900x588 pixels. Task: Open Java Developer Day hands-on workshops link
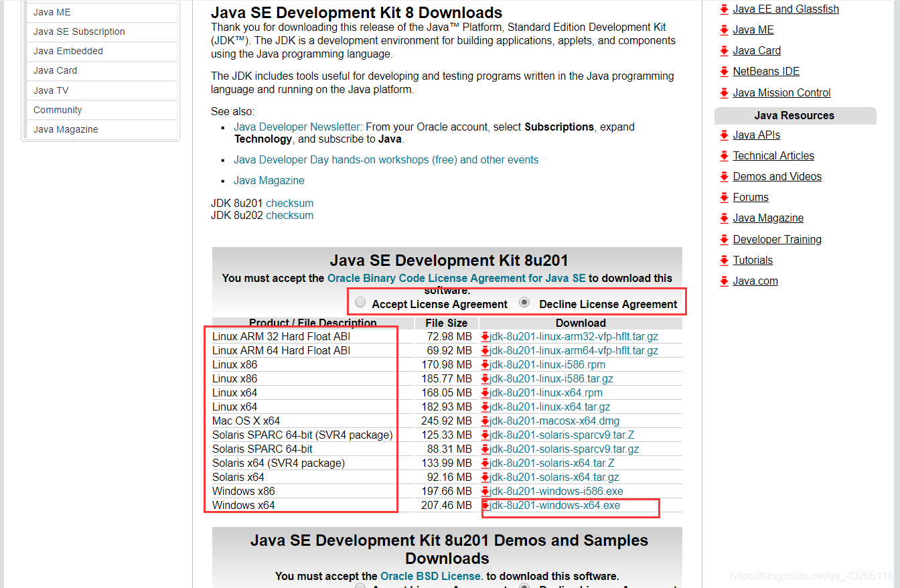pos(386,159)
